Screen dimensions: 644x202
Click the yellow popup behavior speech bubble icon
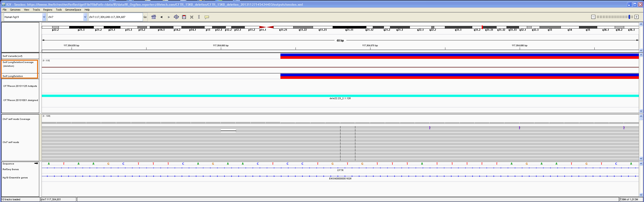207,17
